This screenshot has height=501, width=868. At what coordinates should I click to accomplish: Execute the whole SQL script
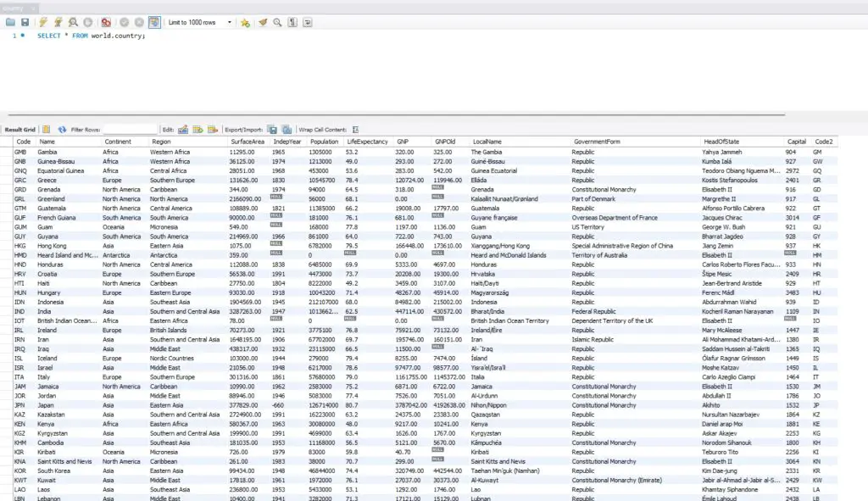(42, 22)
